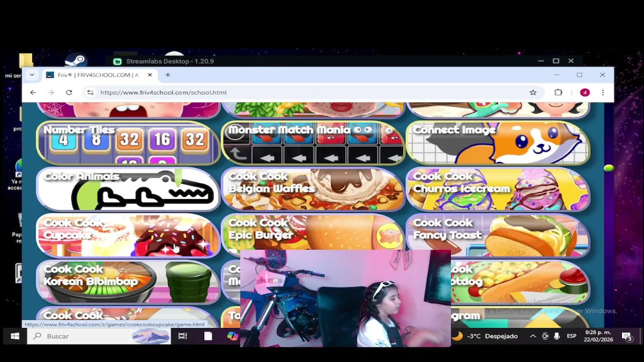Select the Friv FRIV4SCHOOL.COM tab
Screen dimensions: 644x362
98,75
